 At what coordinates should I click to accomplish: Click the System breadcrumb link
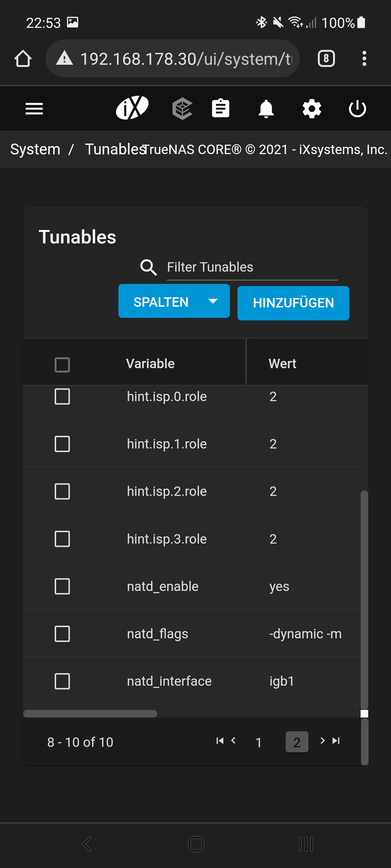point(35,149)
